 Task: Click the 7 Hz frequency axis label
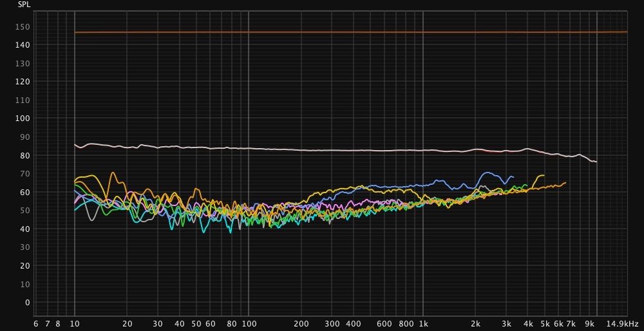48,324
